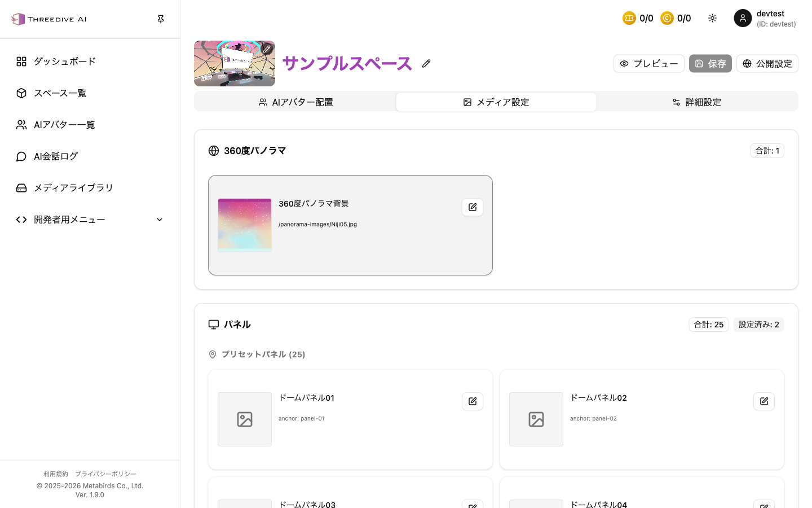The width and height of the screenshot is (812, 508).
Task: Click the ドームパネル02 image placeholder
Action: (x=536, y=419)
